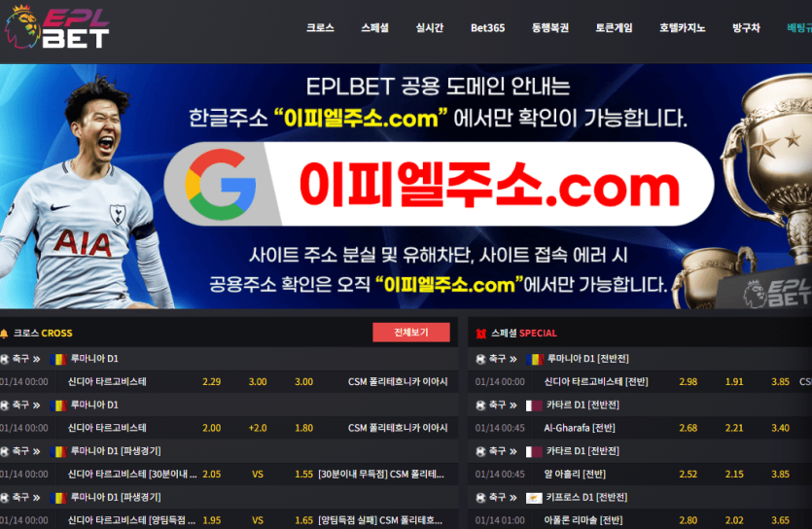The image size is (812, 529).
Task: Click Romania flag in first 루마니아 D1 [파생경기] row
Action: [58, 451]
